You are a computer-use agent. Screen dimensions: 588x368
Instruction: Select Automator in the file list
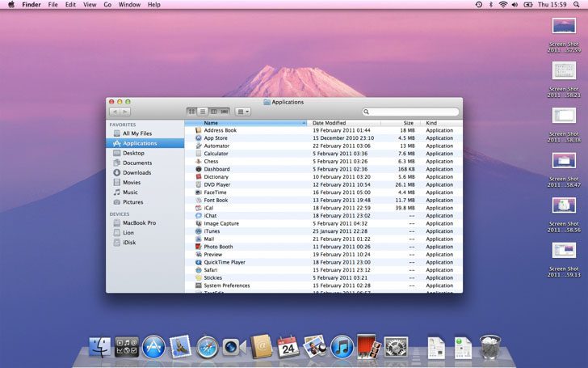click(x=324, y=146)
